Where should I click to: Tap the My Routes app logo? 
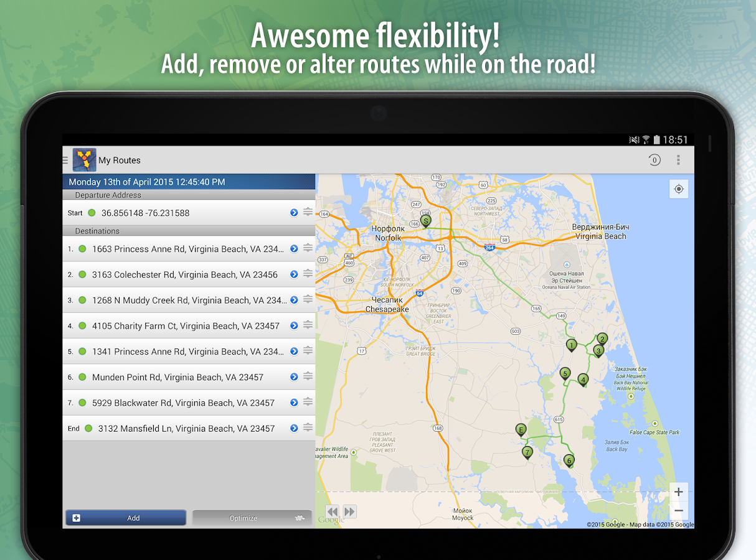click(84, 160)
